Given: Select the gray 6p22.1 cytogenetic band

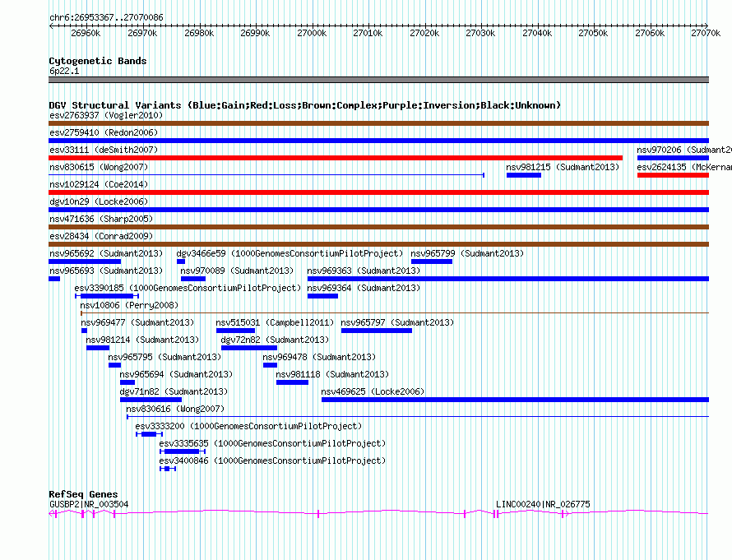Looking at the screenshot, I should point(378,80).
